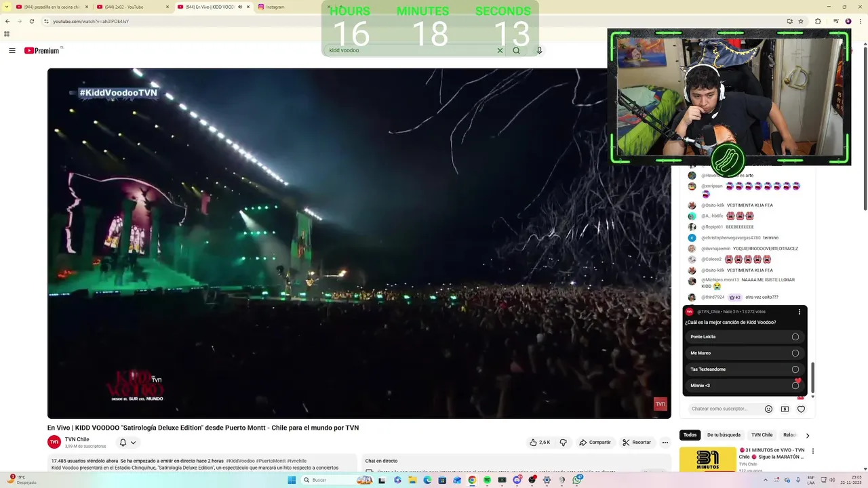
Task: Select 'Tas Texteandome' poll option
Action: 745,369
